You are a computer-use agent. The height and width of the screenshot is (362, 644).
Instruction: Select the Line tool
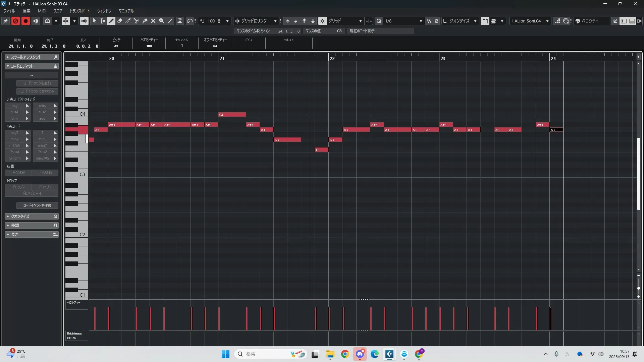[x=170, y=21]
